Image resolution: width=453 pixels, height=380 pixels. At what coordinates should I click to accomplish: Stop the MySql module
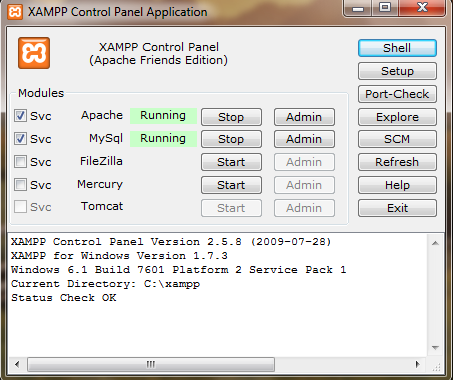(x=231, y=139)
